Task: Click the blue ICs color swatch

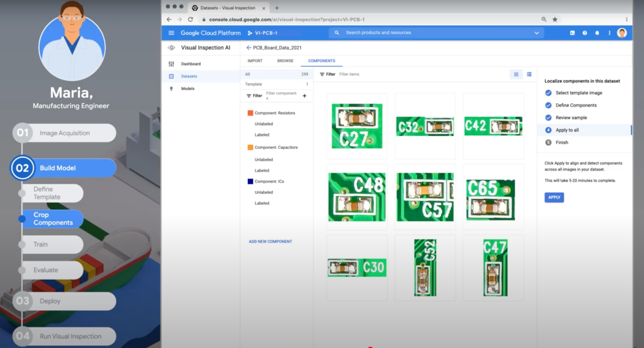Action: click(x=250, y=181)
